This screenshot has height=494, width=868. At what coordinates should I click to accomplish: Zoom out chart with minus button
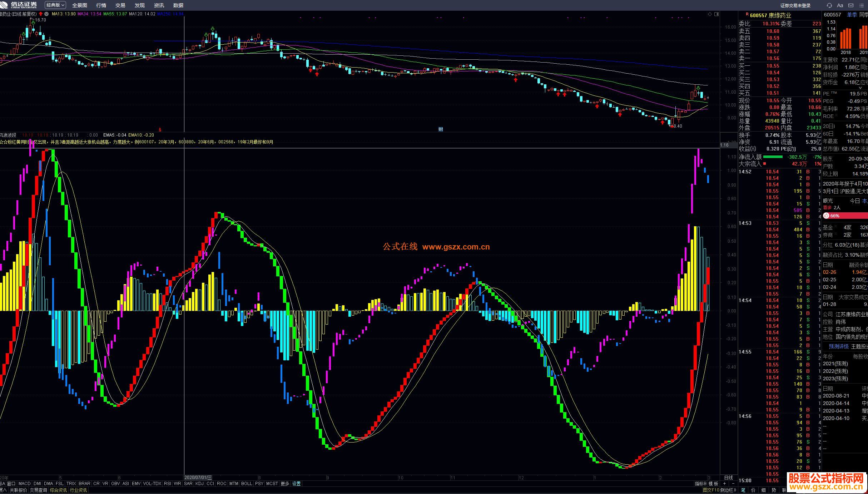point(733,484)
